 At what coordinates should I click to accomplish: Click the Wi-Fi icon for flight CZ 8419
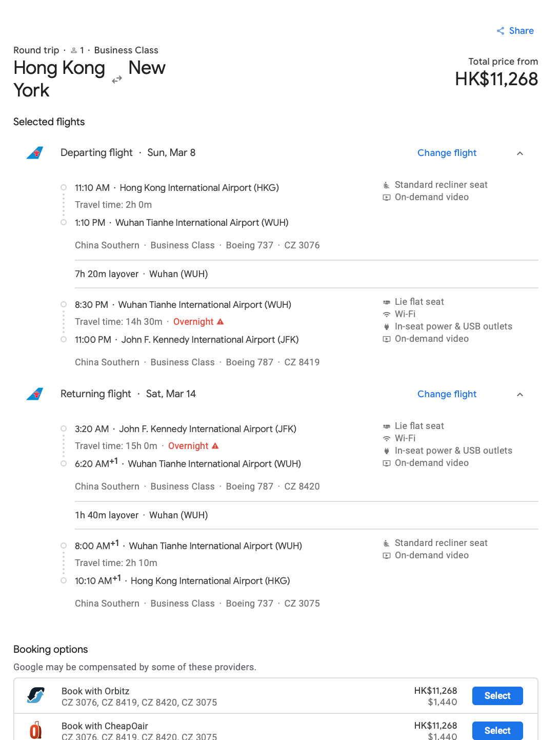pos(387,314)
